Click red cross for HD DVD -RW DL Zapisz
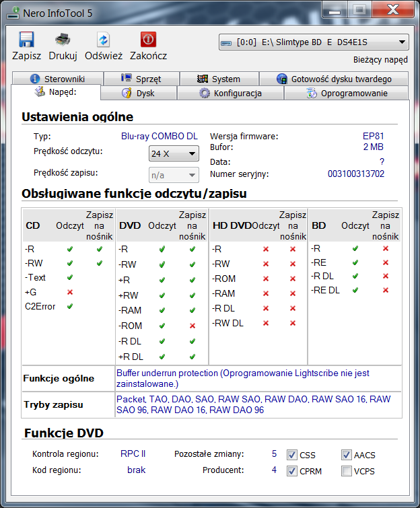 coord(293,323)
